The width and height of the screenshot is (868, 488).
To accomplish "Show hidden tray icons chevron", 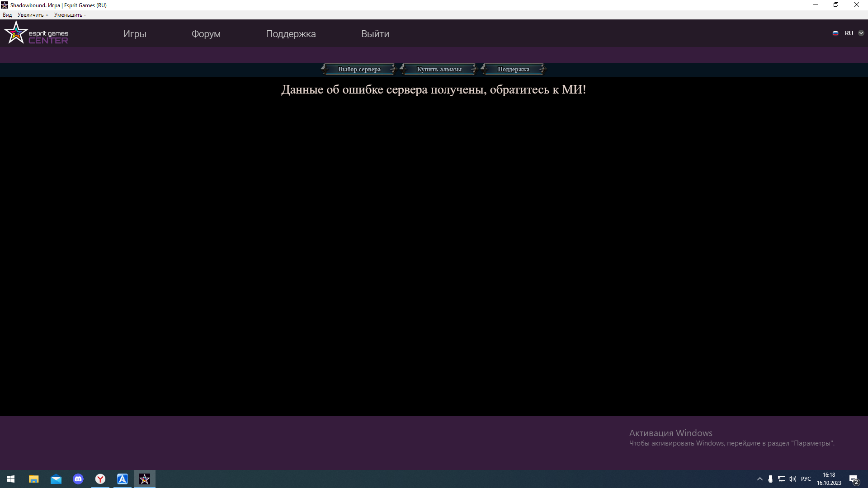I will [759, 479].
